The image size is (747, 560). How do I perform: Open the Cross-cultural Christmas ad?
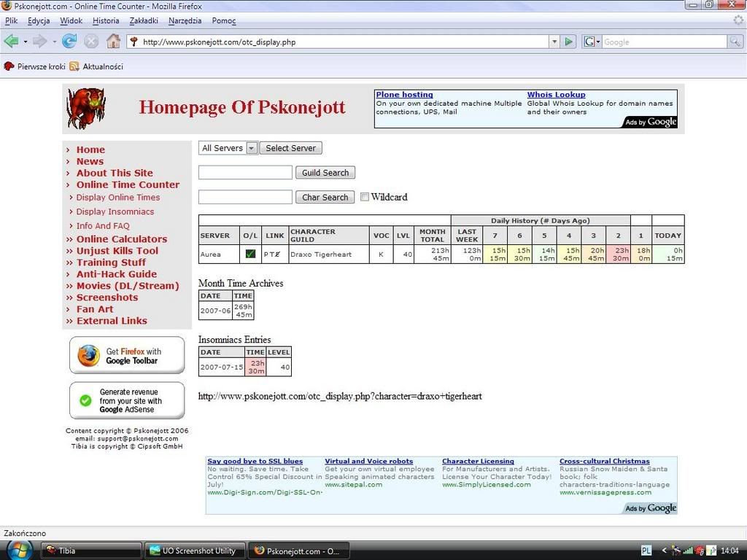pyautogui.click(x=604, y=461)
